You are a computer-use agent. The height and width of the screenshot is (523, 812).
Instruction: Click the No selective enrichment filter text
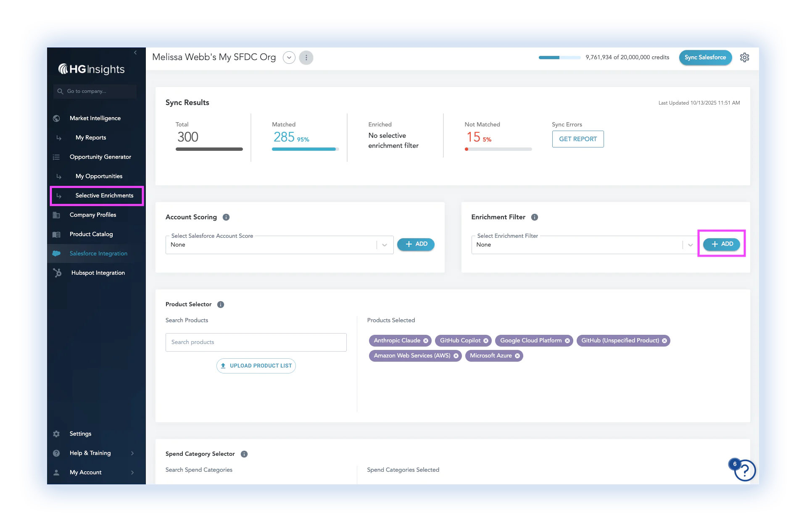pyautogui.click(x=393, y=141)
